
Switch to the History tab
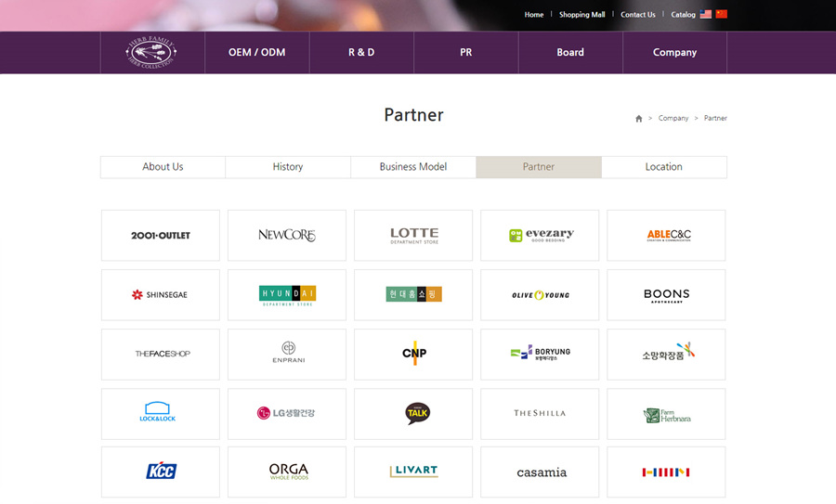(x=288, y=167)
